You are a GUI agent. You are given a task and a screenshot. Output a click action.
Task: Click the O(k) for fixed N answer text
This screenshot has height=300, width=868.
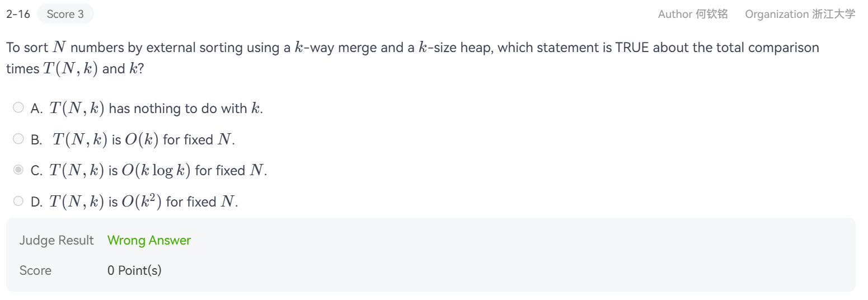(178, 139)
